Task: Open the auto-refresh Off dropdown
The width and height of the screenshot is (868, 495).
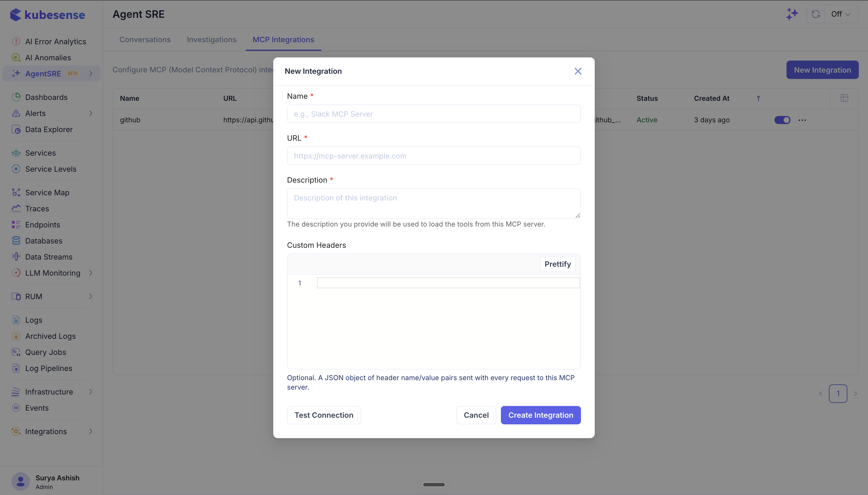Action: [x=841, y=14]
